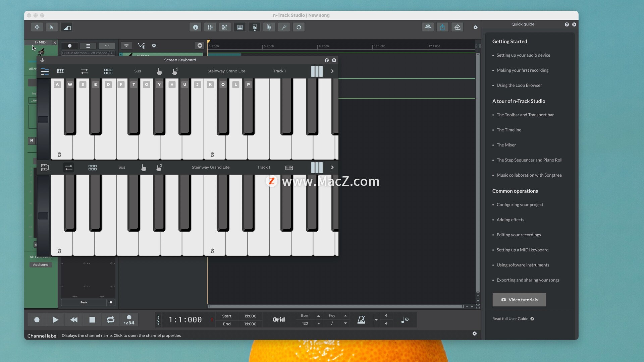644x362 pixels.
Task: Open lower keyboard Track 1 selector
Action: click(x=264, y=167)
